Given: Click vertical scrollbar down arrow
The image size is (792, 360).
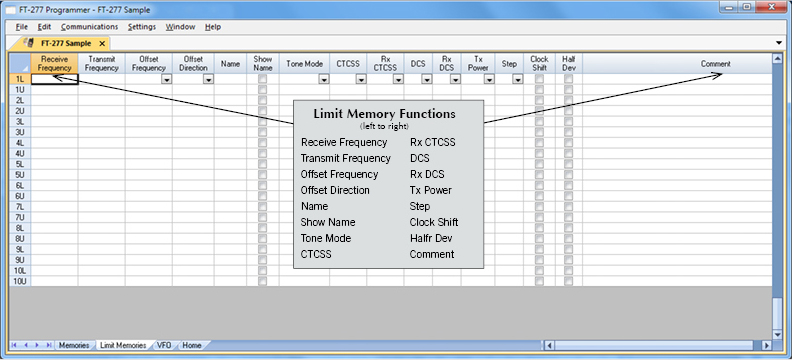Looking at the screenshot, I should coord(777,335).
